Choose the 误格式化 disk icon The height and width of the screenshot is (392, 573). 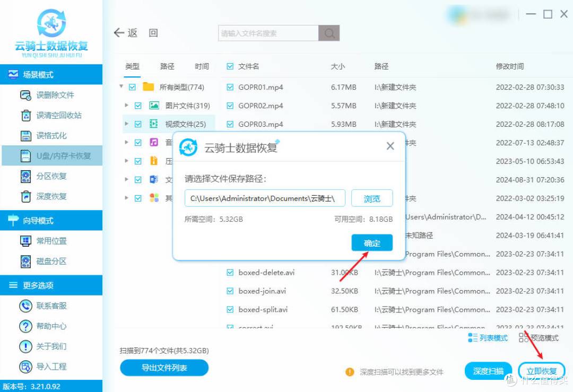click(x=25, y=136)
